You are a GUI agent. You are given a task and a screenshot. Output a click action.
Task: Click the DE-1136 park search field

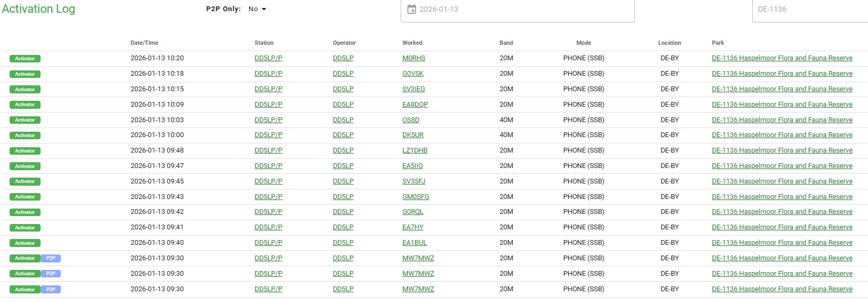[x=809, y=9]
